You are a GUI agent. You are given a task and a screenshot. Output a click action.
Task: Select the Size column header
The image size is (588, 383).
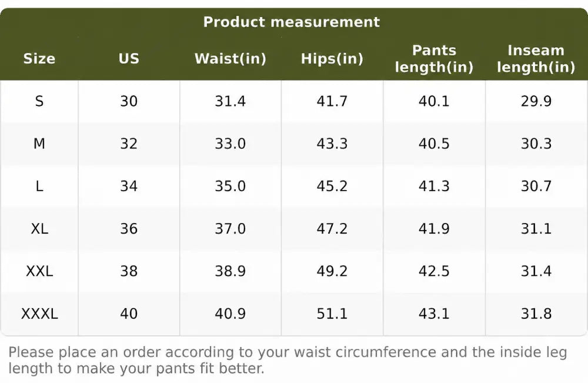[39, 58]
